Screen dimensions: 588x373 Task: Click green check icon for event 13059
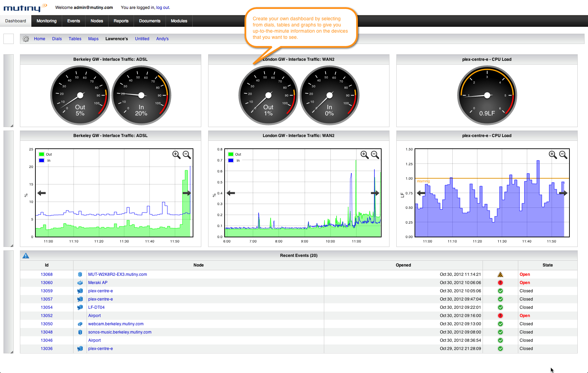pos(500,291)
